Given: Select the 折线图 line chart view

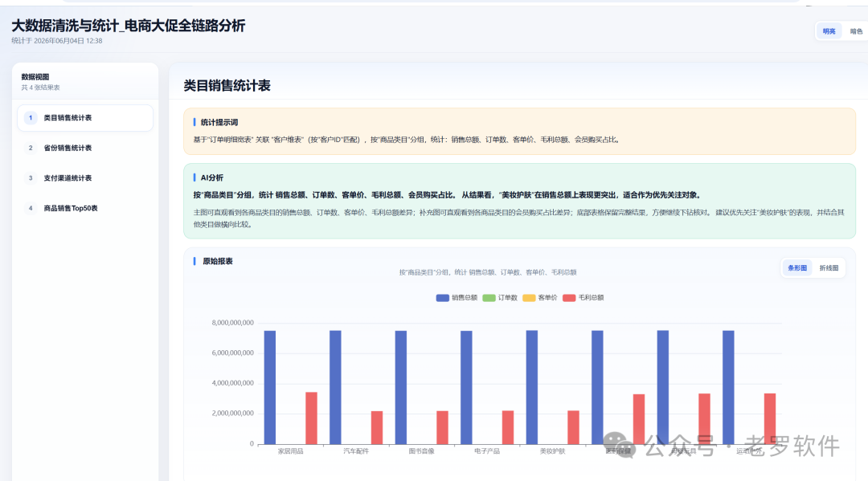Looking at the screenshot, I should coord(829,268).
